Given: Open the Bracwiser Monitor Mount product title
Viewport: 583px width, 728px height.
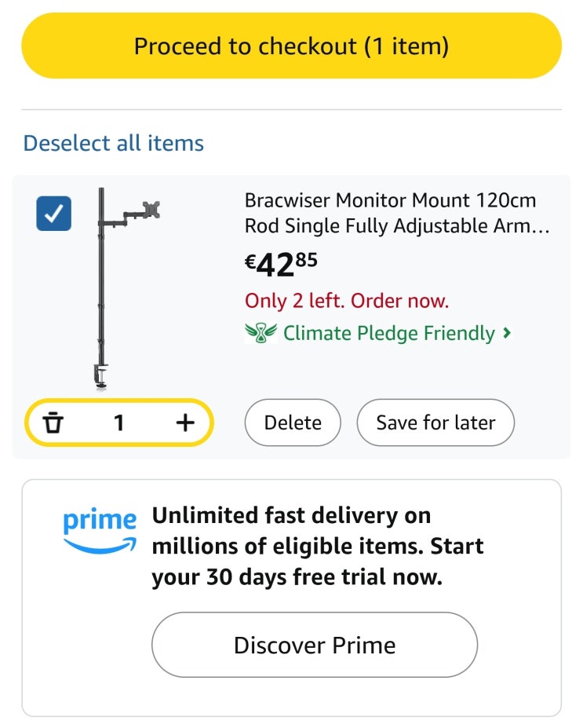Looking at the screenshot, I should tap(396, 213).
